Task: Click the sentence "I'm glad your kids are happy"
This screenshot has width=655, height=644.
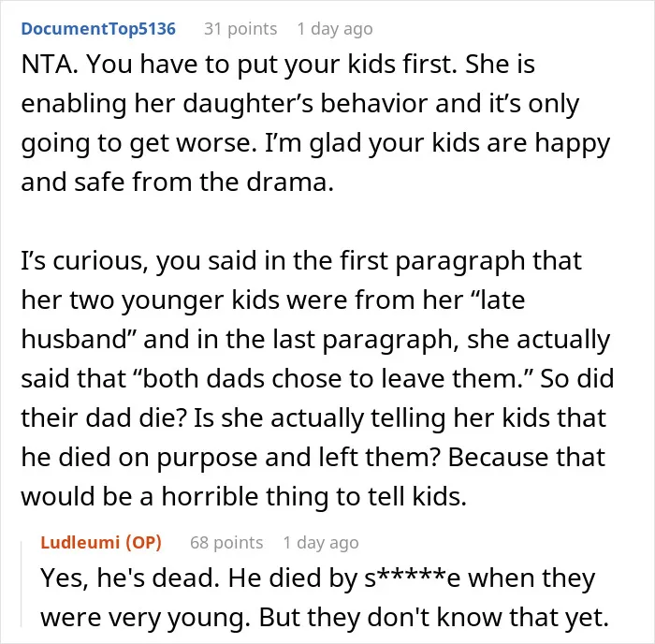Action: point(437,143)
